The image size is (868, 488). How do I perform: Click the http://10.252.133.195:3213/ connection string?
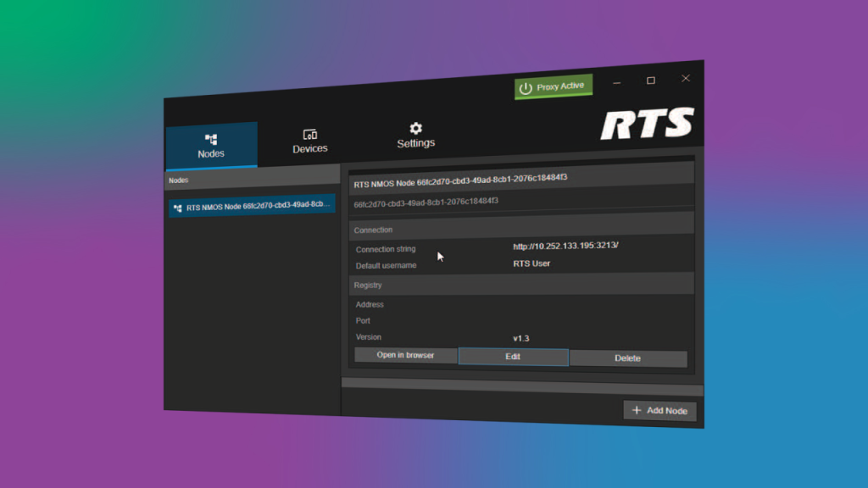click(x=565, y=247)
